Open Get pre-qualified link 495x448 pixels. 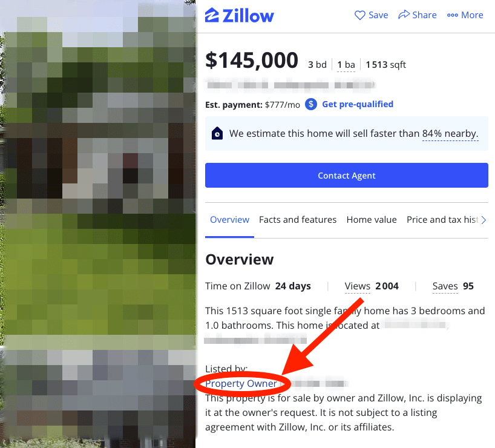tap(358, 104)
